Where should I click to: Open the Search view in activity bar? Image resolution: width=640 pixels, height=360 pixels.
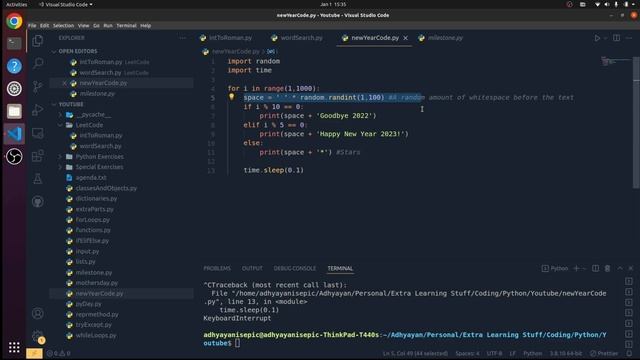point(38,63)
